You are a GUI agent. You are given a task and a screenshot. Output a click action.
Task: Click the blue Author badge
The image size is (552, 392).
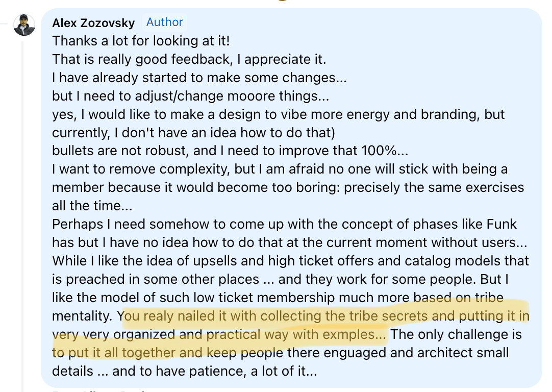point(165,22)
